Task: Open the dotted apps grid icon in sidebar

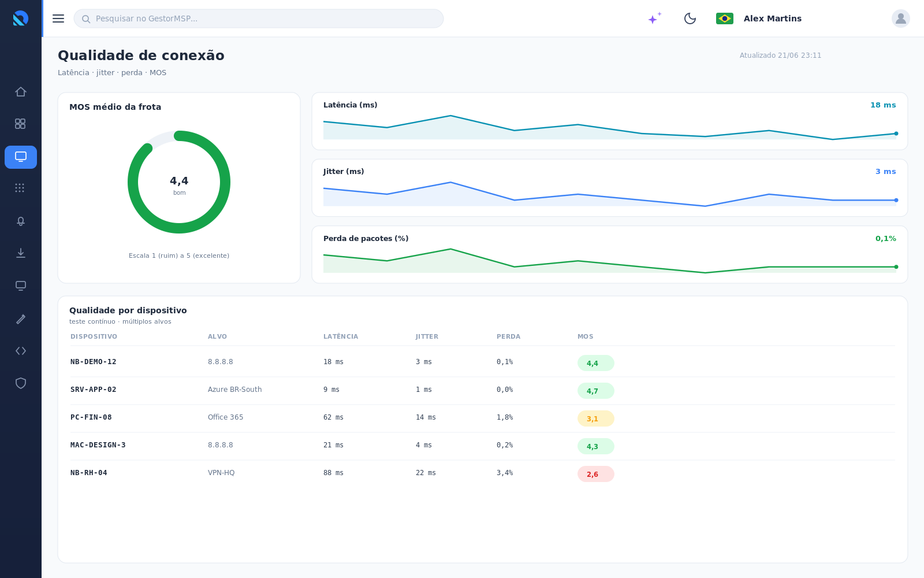Action: pos(21,188)
